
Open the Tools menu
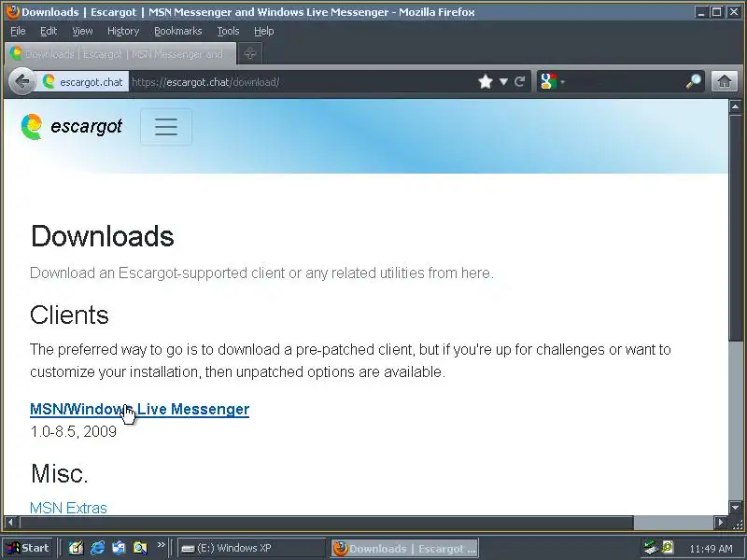pyautogui.click(x=228, y=31)
